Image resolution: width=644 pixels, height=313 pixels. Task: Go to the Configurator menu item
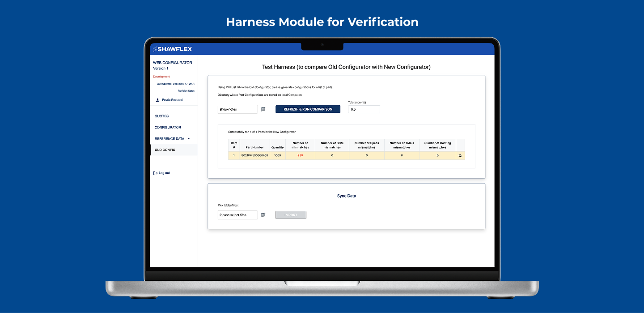pyautogui.click(x=168, y=128)
